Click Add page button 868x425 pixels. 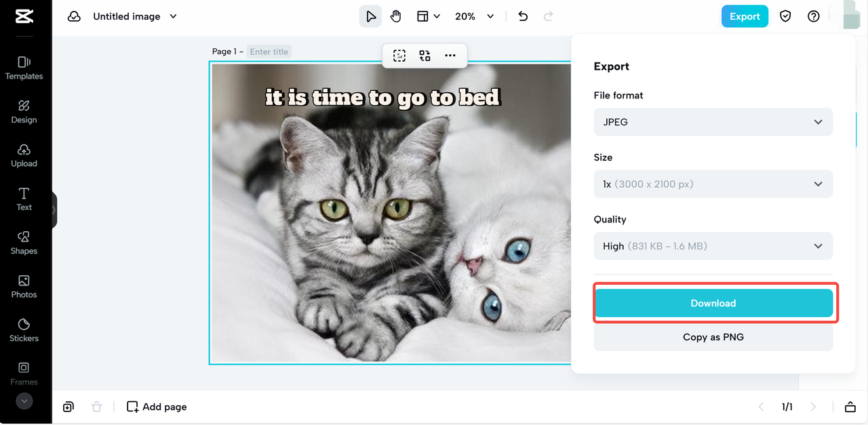157,407
